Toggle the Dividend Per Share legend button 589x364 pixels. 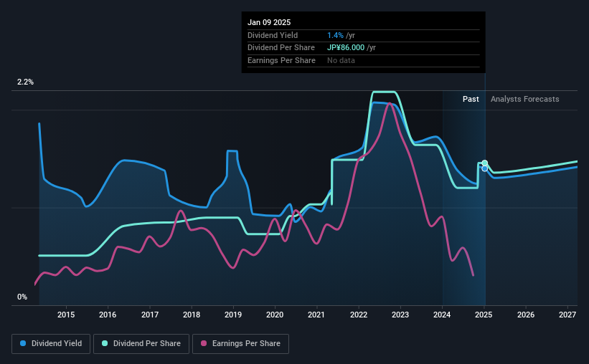(x=141, y=344)
